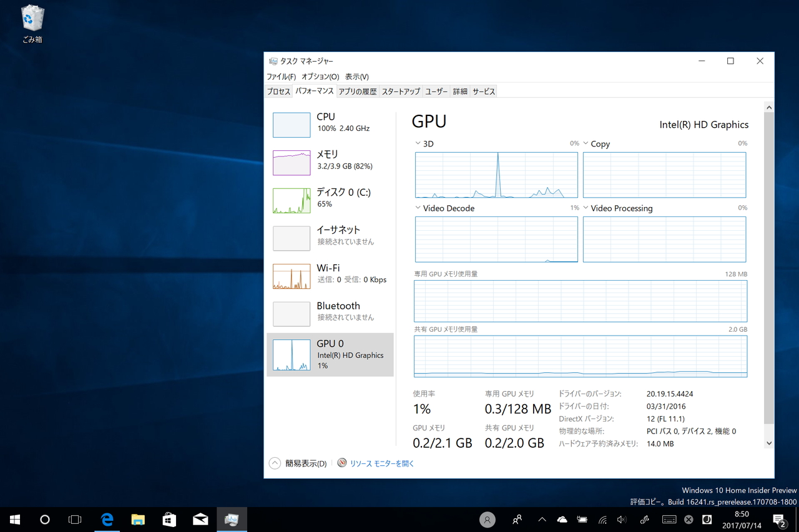
Task: Select Wi-Fi in the performance sidebar
Action: [330, 276]
